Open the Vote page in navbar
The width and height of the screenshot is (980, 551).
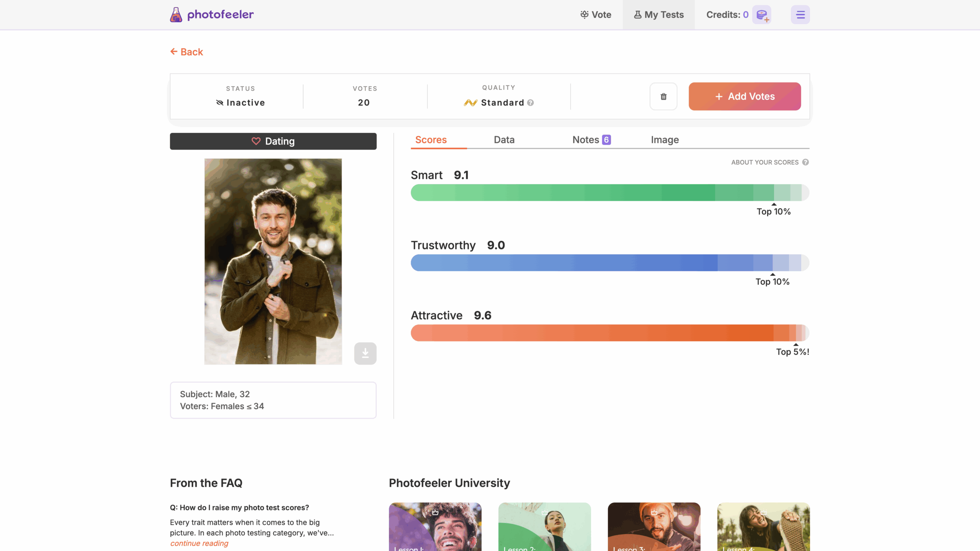tap(596, 15)
